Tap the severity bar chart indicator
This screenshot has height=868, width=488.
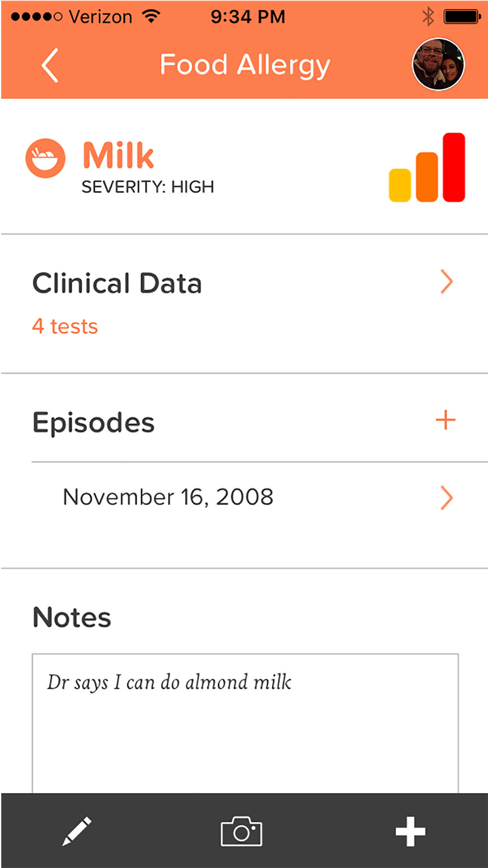pos(427,168)
